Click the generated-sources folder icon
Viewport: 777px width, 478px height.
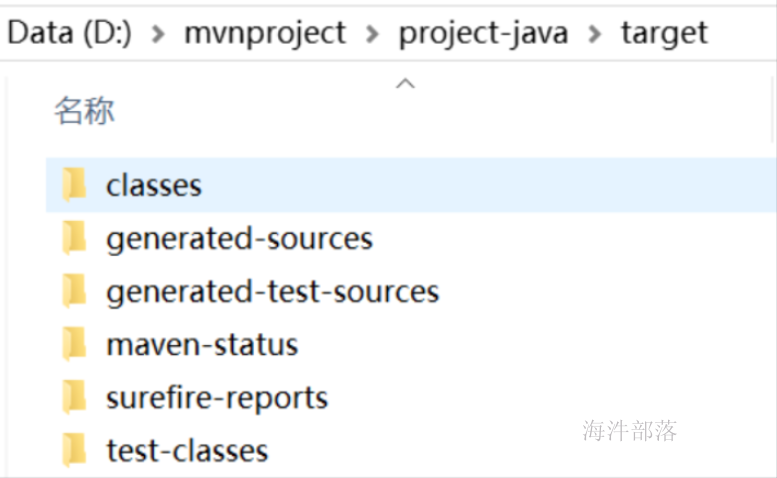[74, 238]
